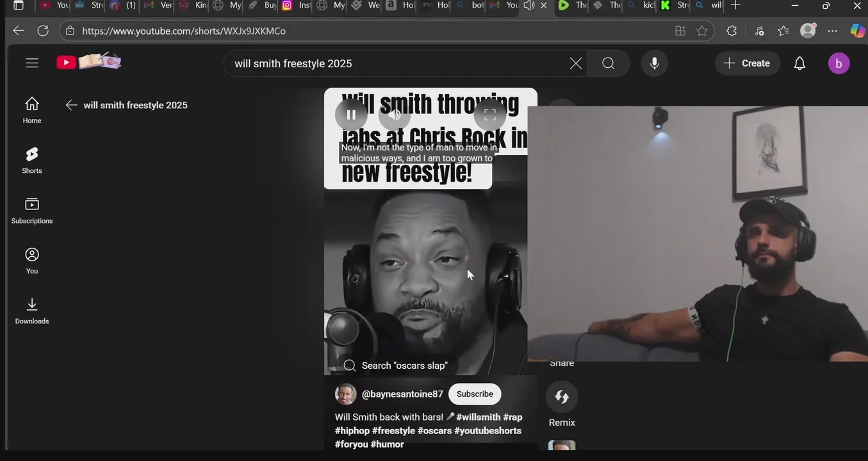Open the apps icon in address bar

coord(680,31)
